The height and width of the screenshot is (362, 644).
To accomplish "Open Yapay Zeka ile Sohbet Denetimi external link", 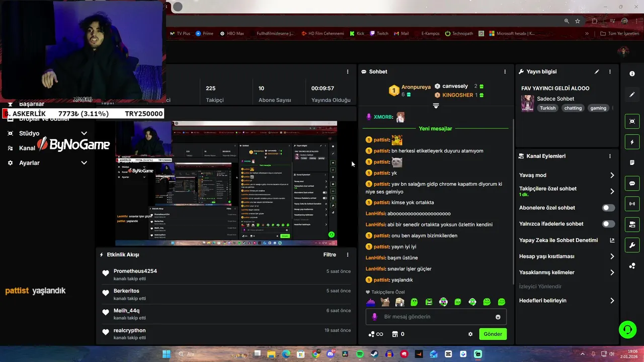I will coord(612,240).
